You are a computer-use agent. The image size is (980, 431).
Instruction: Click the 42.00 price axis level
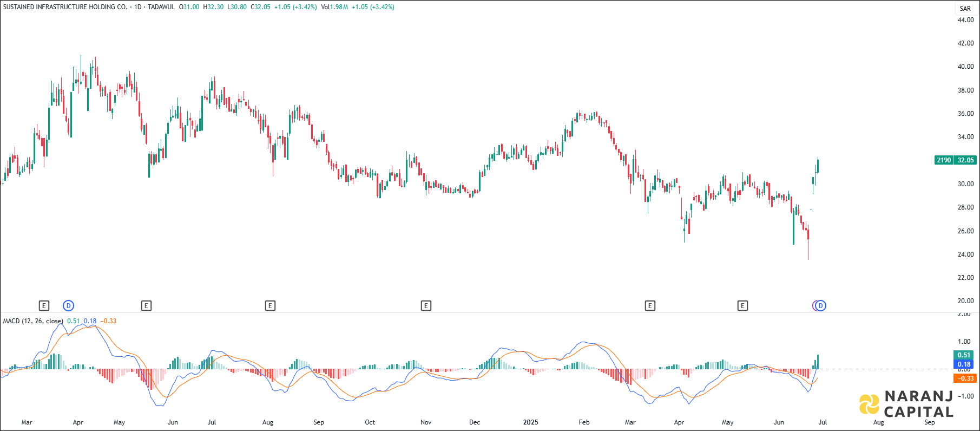coord(965,43)
